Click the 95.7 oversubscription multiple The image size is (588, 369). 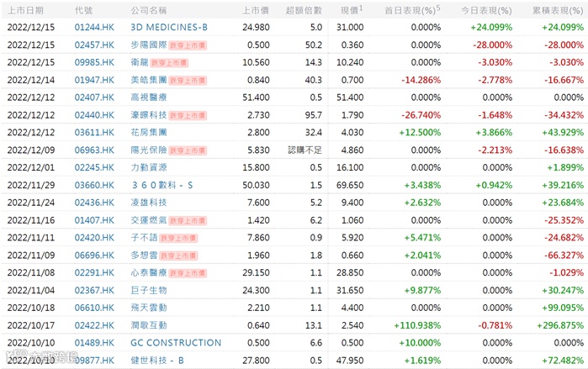[314, 115]
